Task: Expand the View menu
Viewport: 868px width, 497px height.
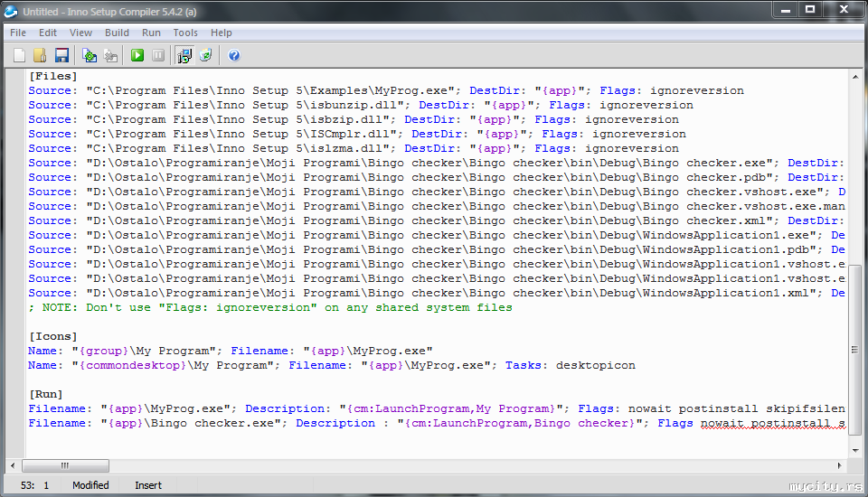Action: (80, 33)
